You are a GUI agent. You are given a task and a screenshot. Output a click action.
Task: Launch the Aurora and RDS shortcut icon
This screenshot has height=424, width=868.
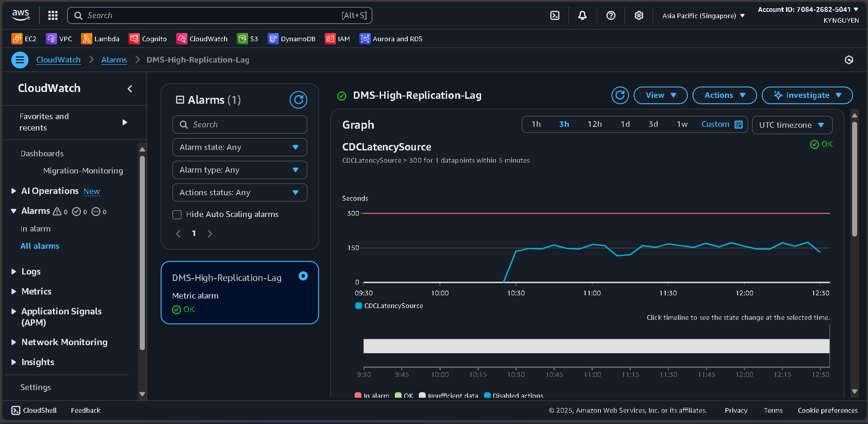364,39
